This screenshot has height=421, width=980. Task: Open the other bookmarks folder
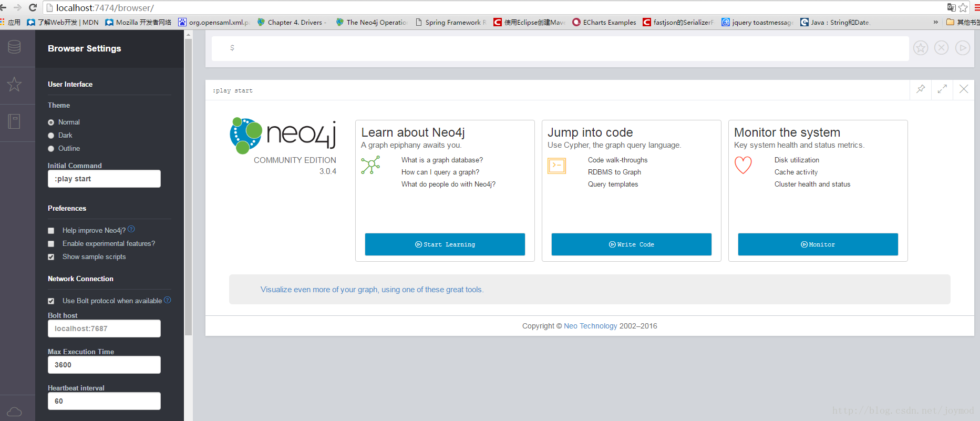pos(963,22)
